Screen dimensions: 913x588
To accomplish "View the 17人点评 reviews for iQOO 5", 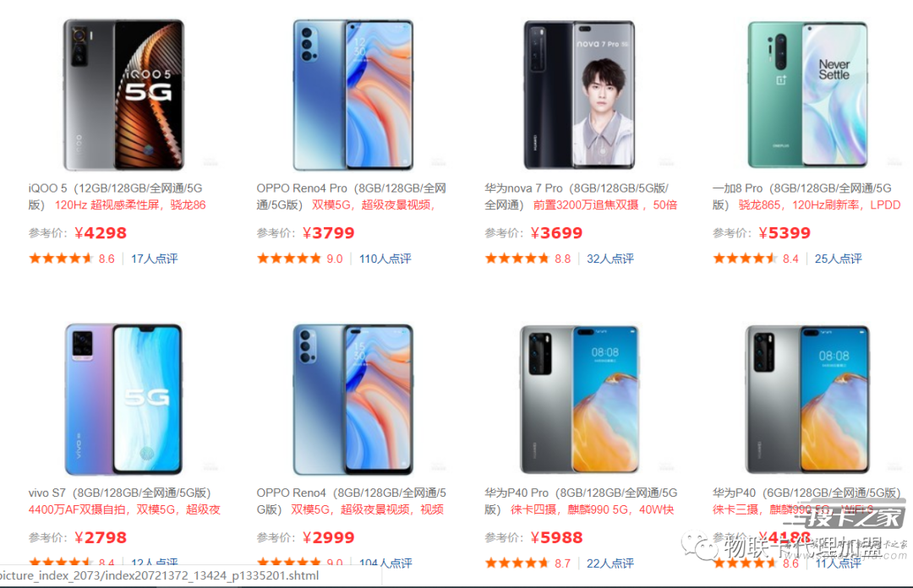I will (x=155, y=259).
